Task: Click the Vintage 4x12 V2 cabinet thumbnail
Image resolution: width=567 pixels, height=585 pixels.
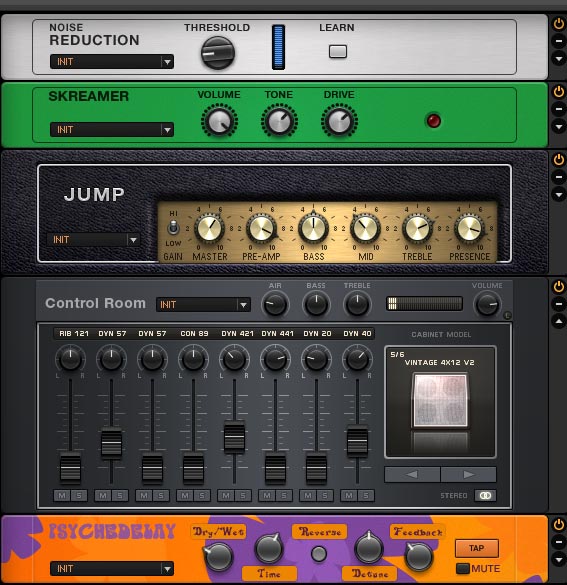Action: [x=440, y=401]
